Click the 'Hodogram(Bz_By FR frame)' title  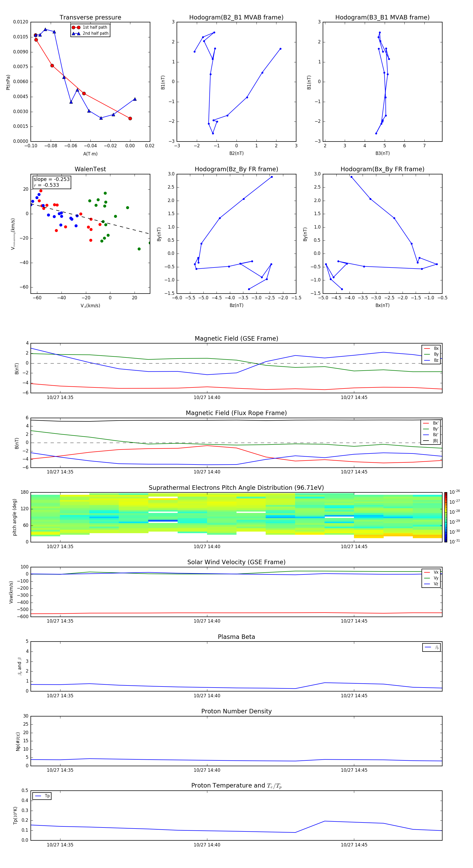[x=236, y=169]
